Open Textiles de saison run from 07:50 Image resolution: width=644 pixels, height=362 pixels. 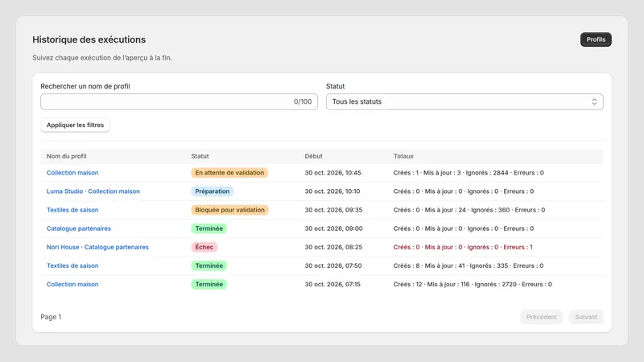[72, 265]
